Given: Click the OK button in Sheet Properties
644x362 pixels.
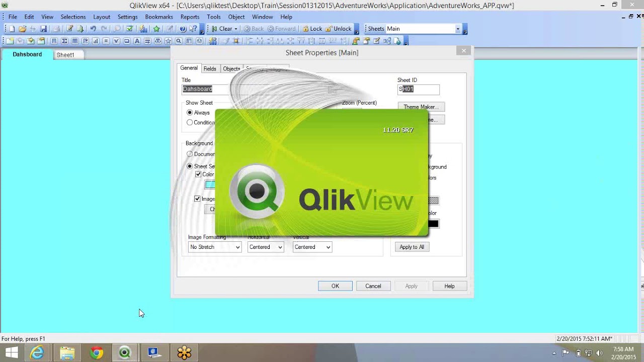Looking at the screenshot, I should pyautogui.click(x=335, y=286).
